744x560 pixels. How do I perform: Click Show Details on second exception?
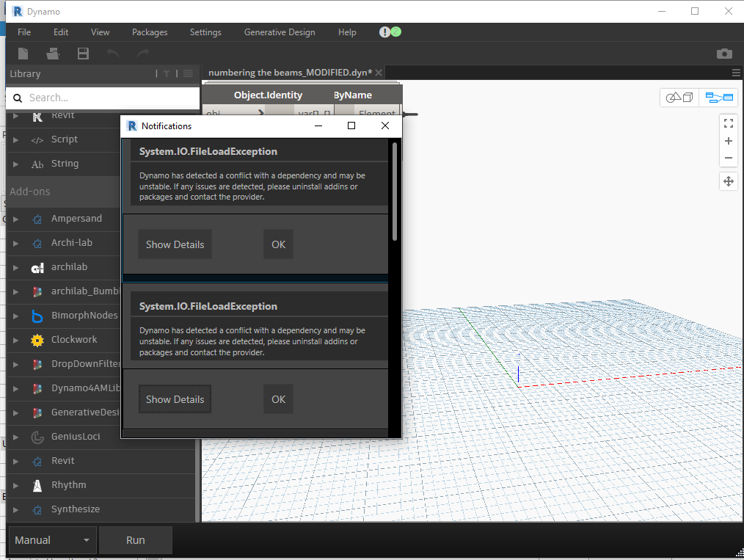click(175, 399)
